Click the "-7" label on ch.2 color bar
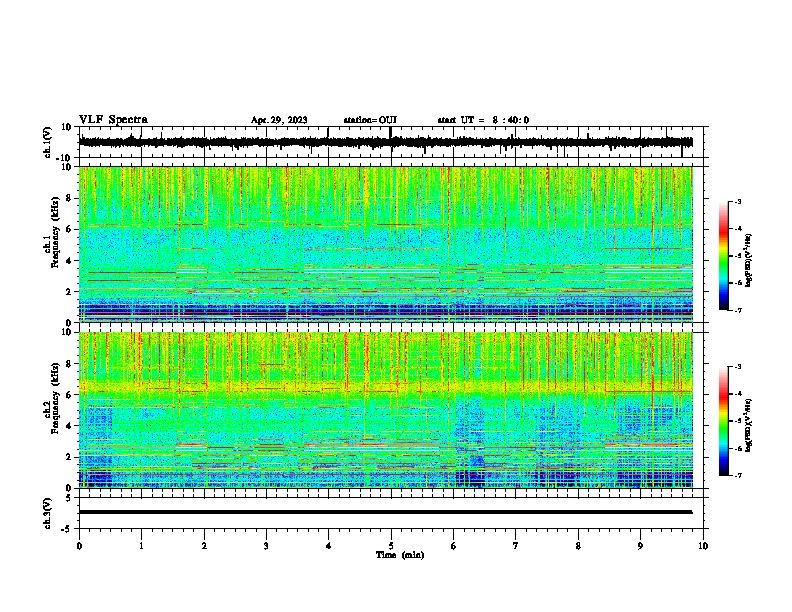Screen dimensions: 792x612 click(737, 475)
